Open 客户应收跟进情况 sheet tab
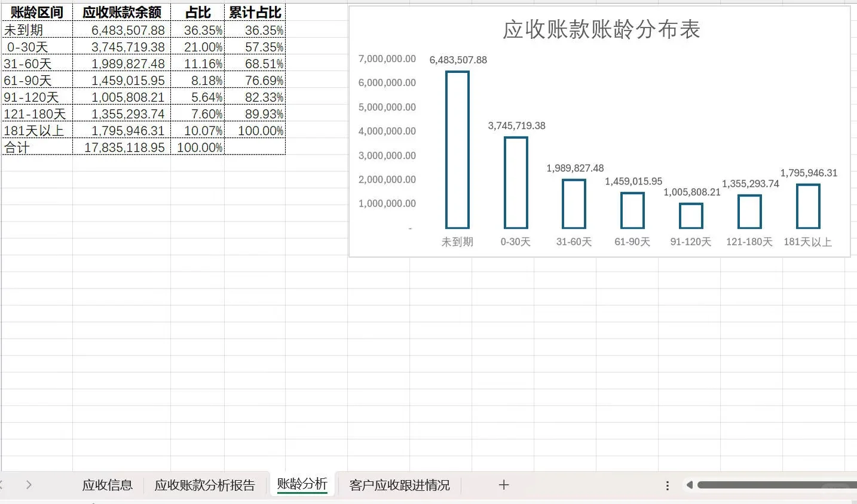 (400, 485)
